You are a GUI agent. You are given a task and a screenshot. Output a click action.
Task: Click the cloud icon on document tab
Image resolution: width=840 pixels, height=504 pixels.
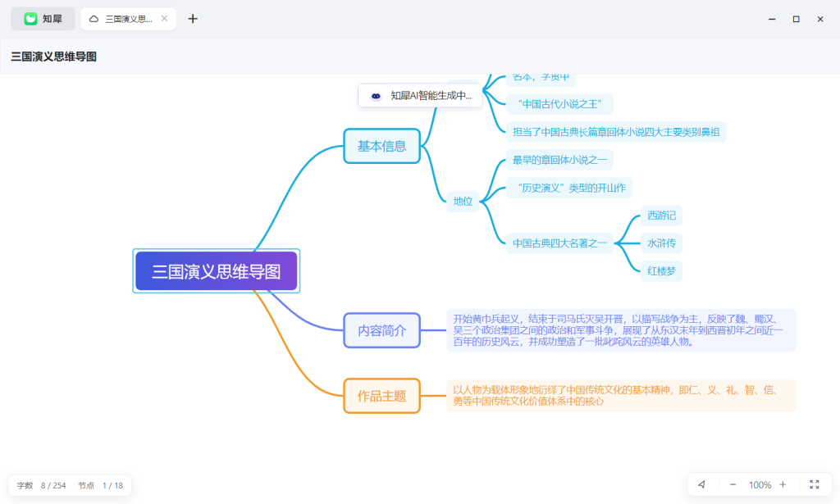pos(94,19)
